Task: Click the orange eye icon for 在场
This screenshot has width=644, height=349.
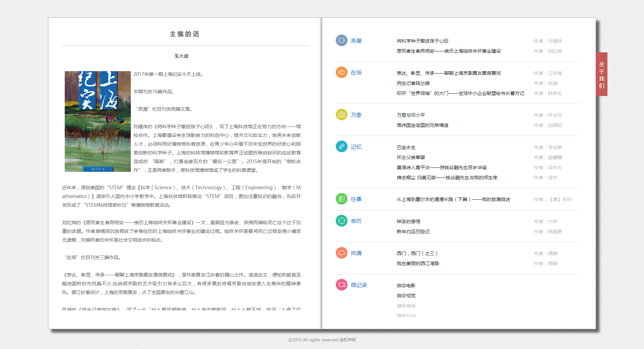Action: [x=341, y=72]
